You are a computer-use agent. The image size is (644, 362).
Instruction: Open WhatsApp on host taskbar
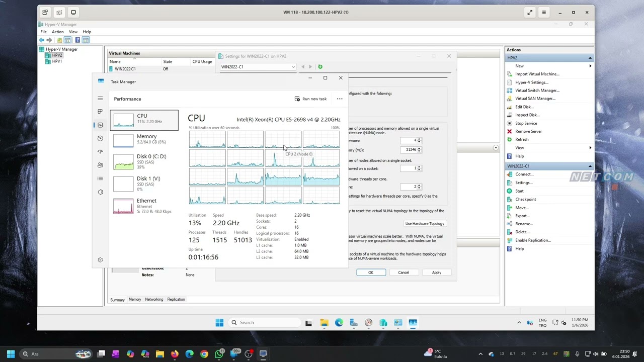(219, 354)
